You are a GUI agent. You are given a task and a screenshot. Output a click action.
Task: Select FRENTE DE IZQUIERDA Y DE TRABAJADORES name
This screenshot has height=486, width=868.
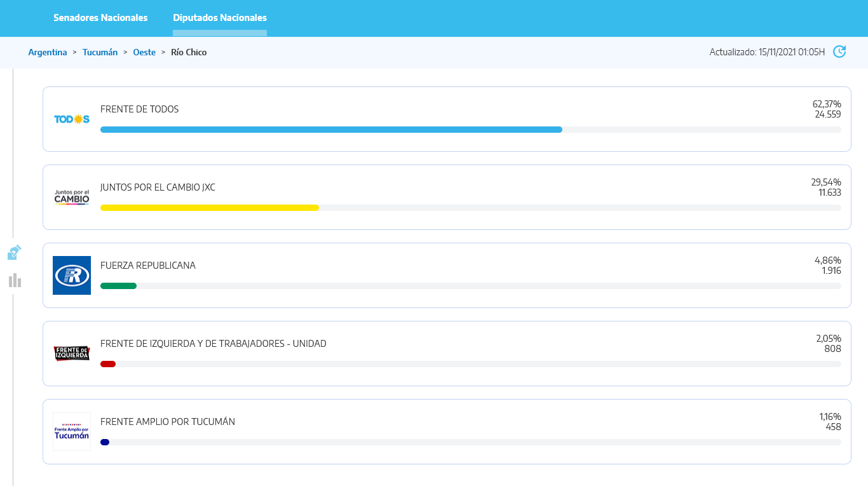click(214, 344)
